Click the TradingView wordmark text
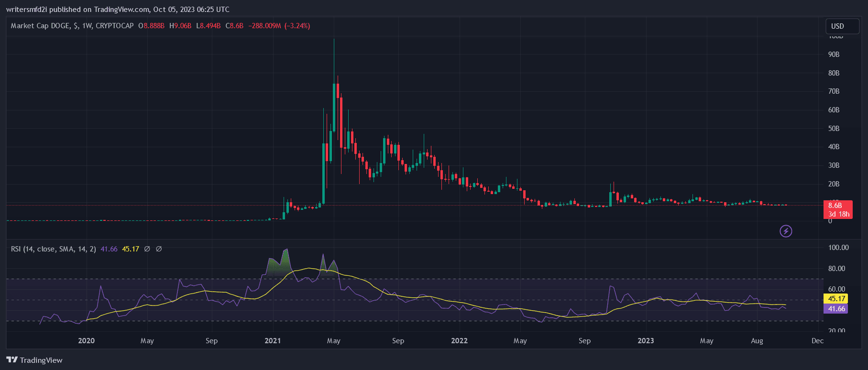The height and width of the screenshot is (370, 868). (41, 360)
